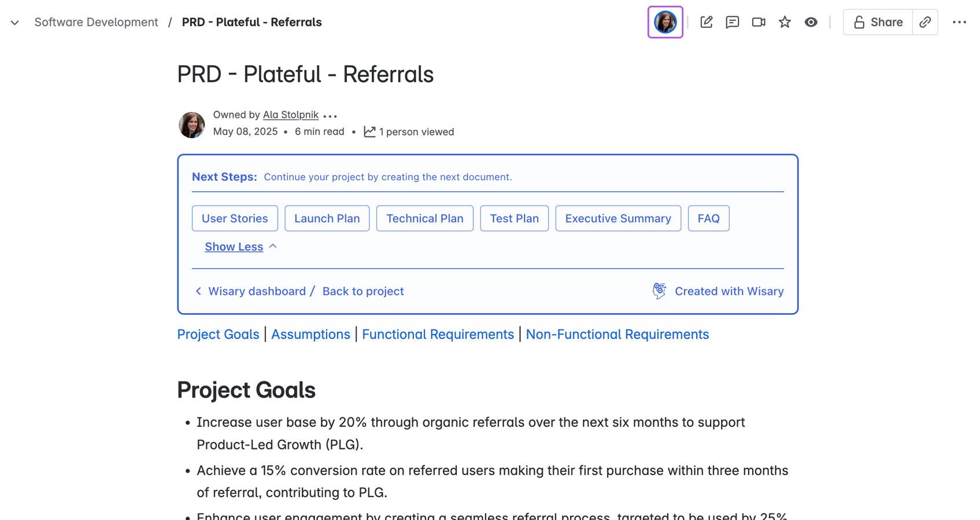The height and width of the screenshot is (520, 980).
Task: Open the comments icon in toolbar
Action: 732,22
